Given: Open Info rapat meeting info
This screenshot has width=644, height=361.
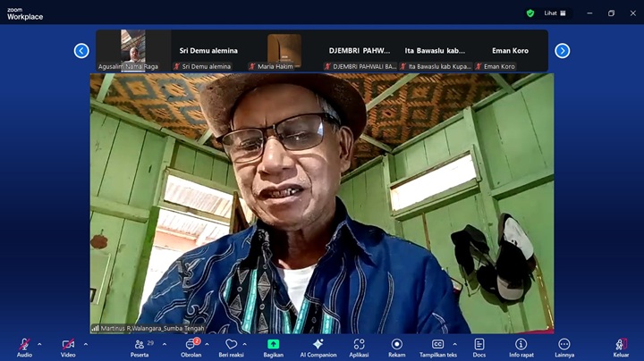Looking at the screenshot, I should (521, 348).
